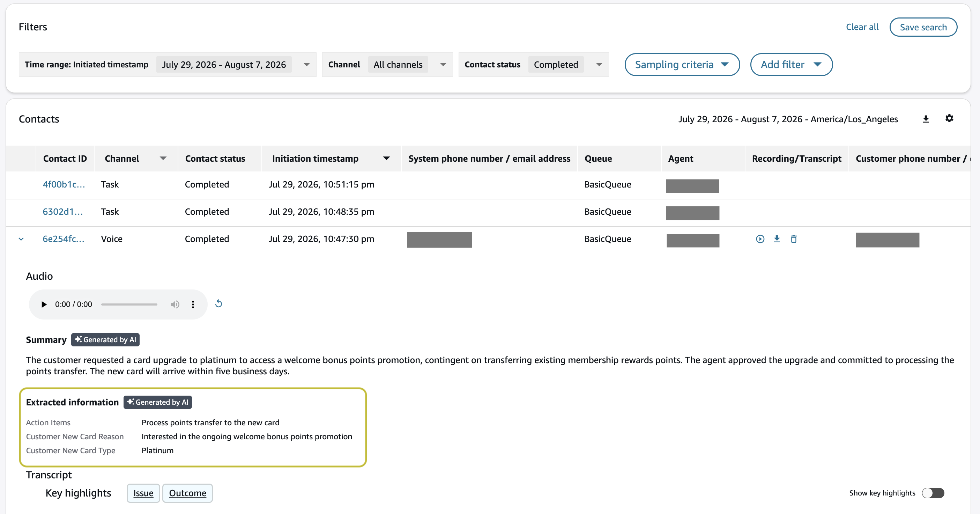Open audio player more options menu
This screenshot has width=980, height=514.
tap(193, 304)
